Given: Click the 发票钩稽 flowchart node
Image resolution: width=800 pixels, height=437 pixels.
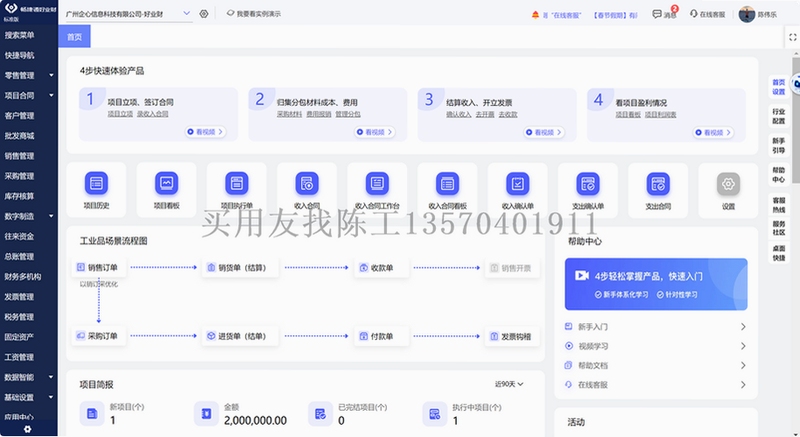Looking at the screenshot, I should pos(512,337).
